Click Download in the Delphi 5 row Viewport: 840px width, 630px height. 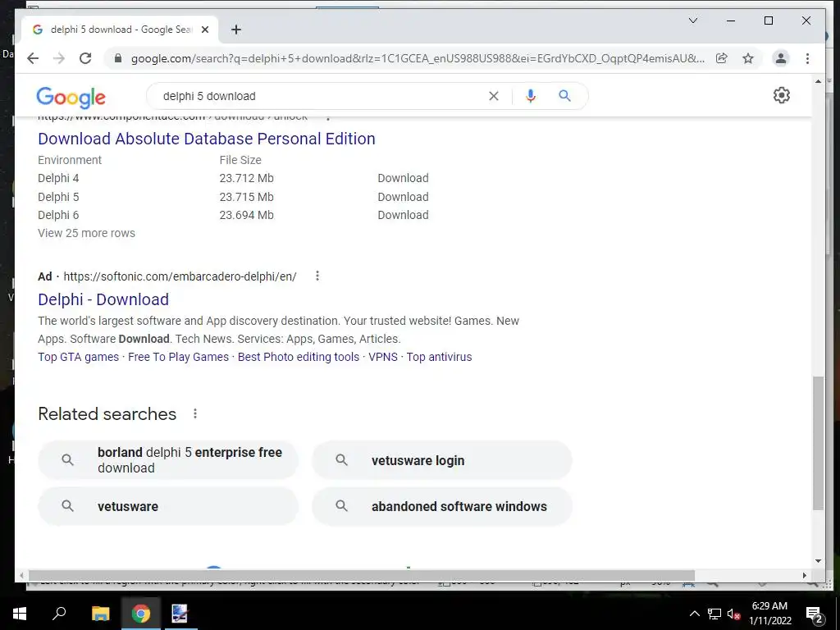click(403, 197)
